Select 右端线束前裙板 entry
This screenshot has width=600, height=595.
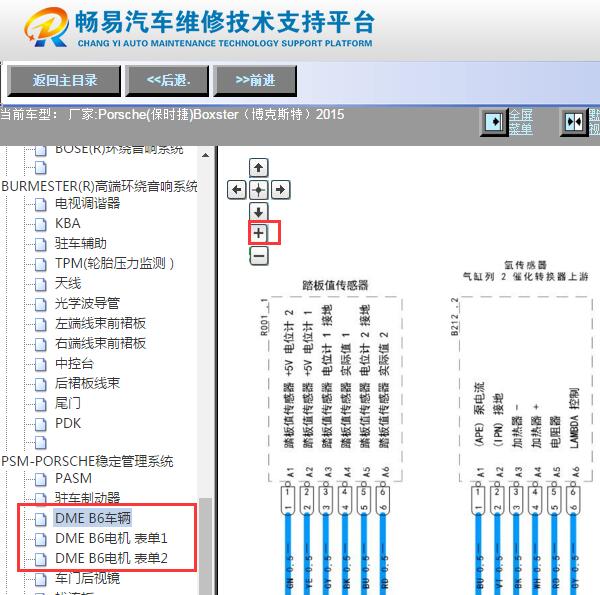100,344
